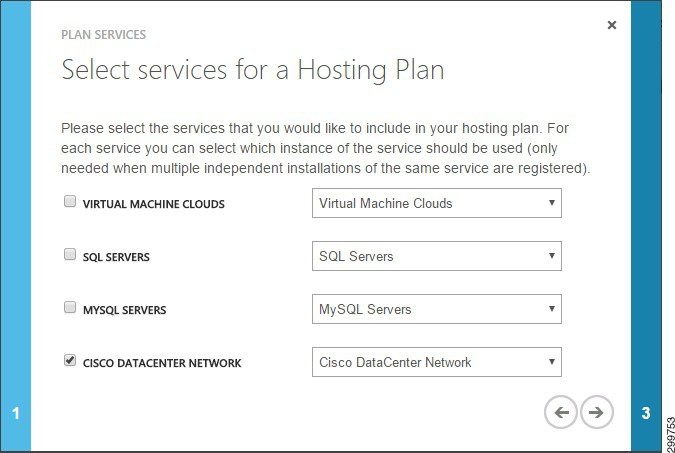Viewport: 675px width, 453px height.
Task: Tick the SQL Servers checkbox
Action: (70, 254)
